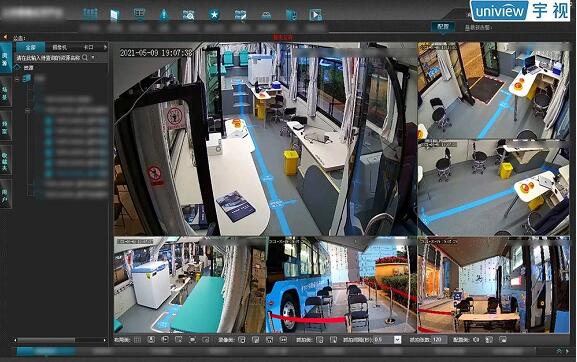Click the second 配置类 toolbar icon
This screenshot has width=577, height=362.
click(489, 340)
